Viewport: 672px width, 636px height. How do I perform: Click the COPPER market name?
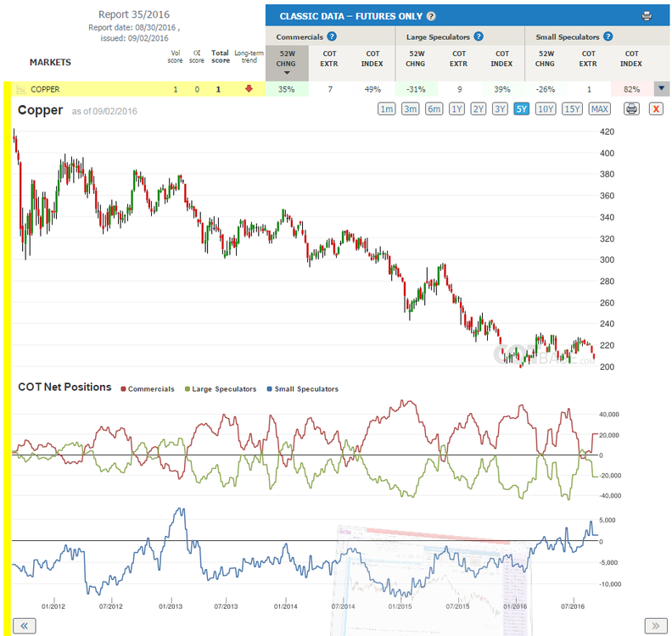coord(45,89)
